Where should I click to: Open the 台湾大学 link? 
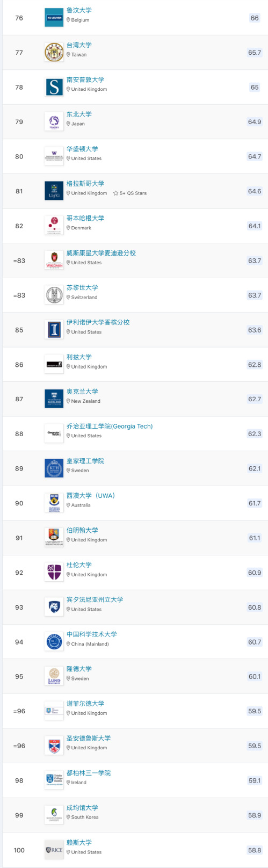(79, 45)
